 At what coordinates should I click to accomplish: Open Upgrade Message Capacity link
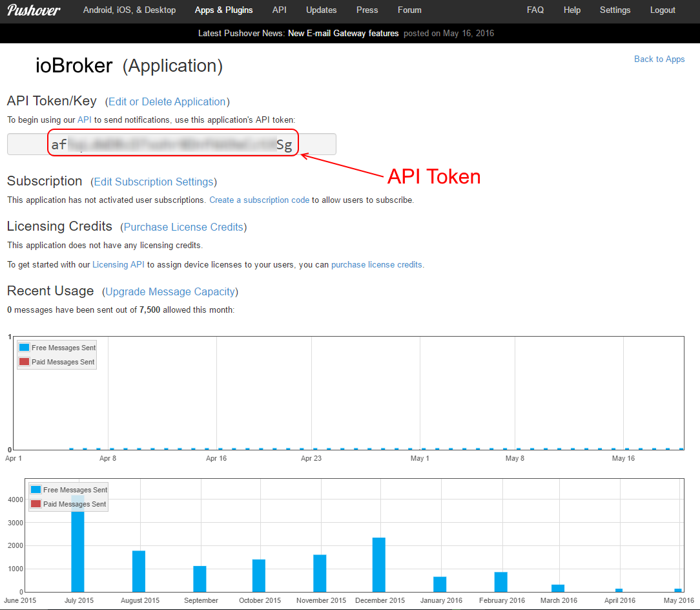170,292
